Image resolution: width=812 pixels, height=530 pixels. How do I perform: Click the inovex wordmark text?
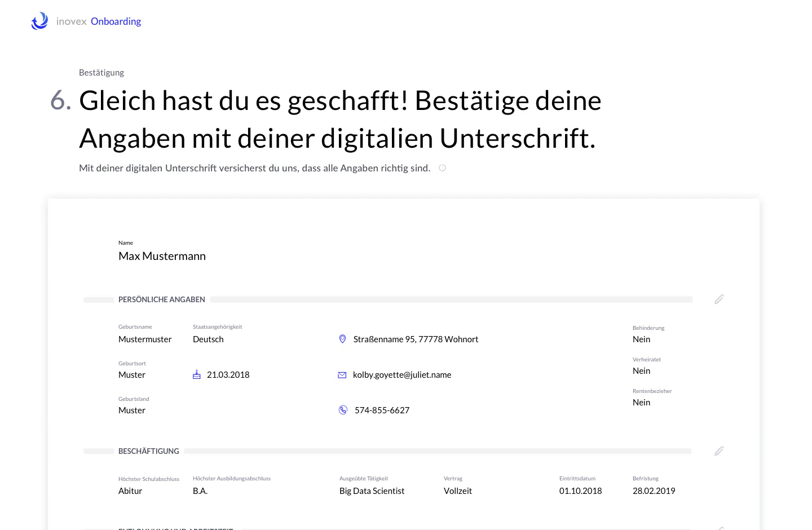pos(72,21)
